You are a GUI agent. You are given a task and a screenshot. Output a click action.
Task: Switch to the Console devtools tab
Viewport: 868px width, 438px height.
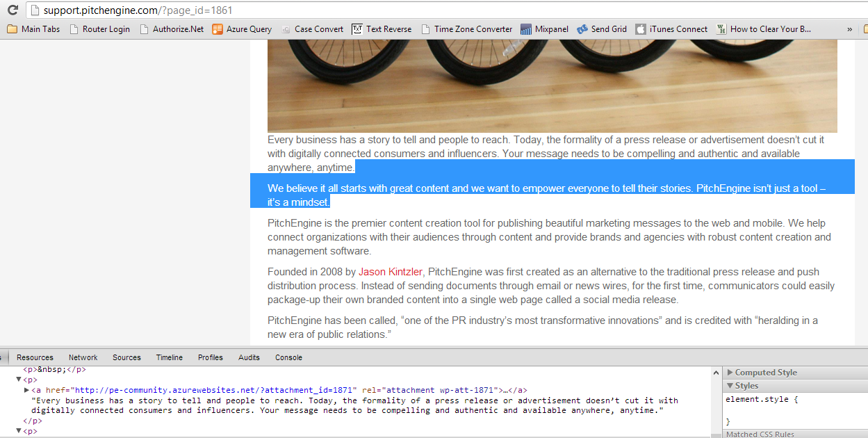click(288, 357)
